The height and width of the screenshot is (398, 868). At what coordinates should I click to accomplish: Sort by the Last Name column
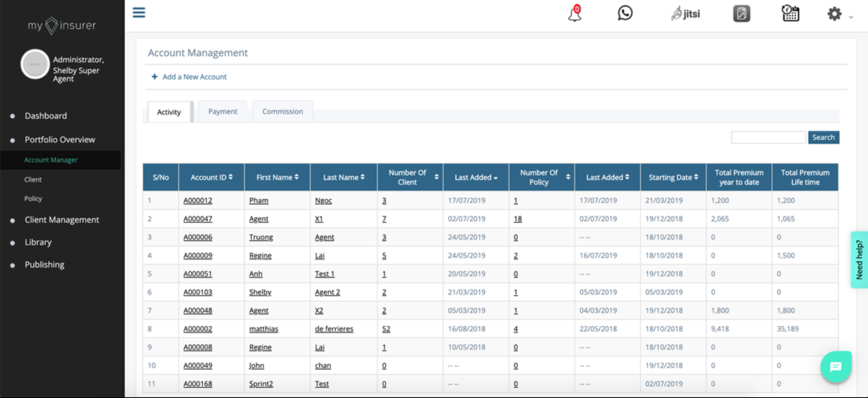click(344, 177)
